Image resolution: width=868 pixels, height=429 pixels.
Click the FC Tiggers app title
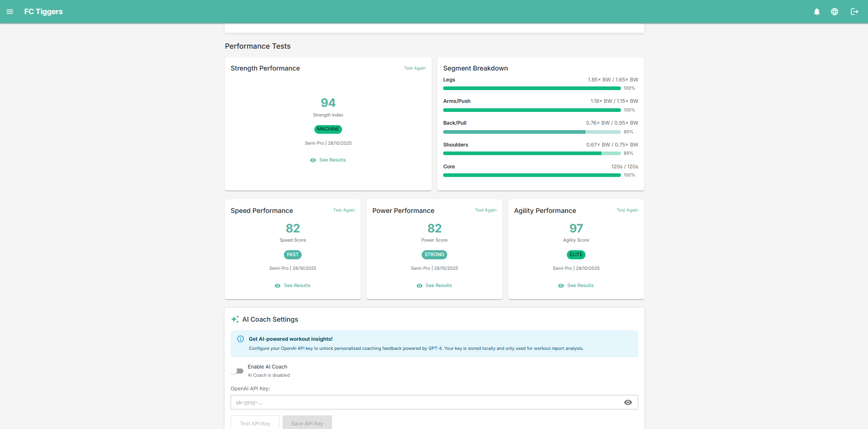(x=44, y=12)
